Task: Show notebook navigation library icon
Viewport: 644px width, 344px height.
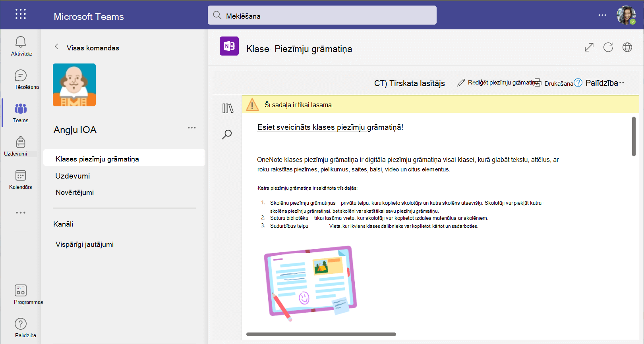Action: click(x=228, y=108)
